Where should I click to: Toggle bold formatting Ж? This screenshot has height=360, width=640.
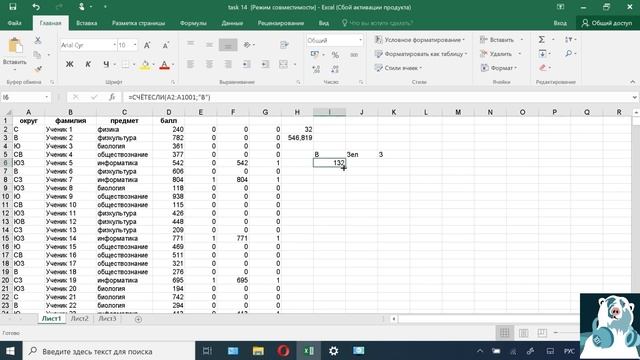click(69, 64)
